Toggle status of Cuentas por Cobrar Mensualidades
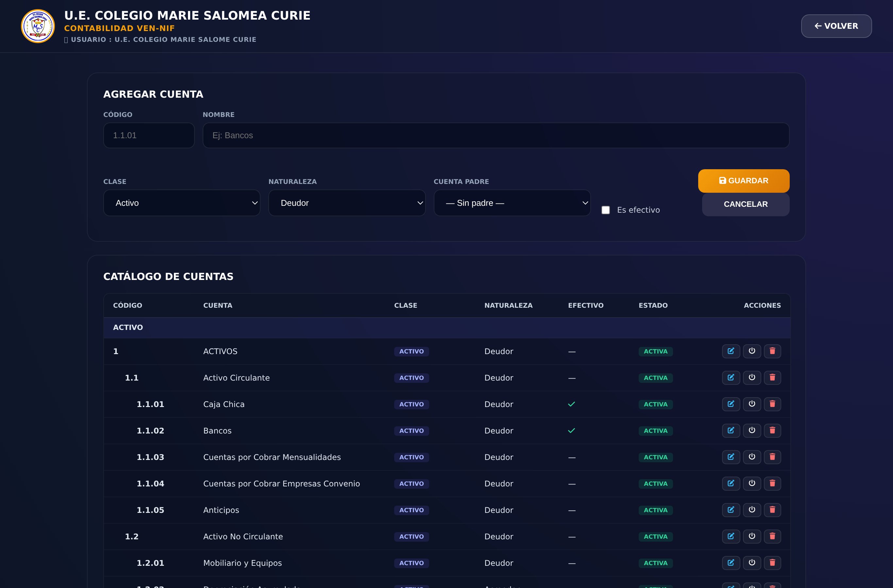The height and width of the screenshot is (588, 893). [752, 457]
